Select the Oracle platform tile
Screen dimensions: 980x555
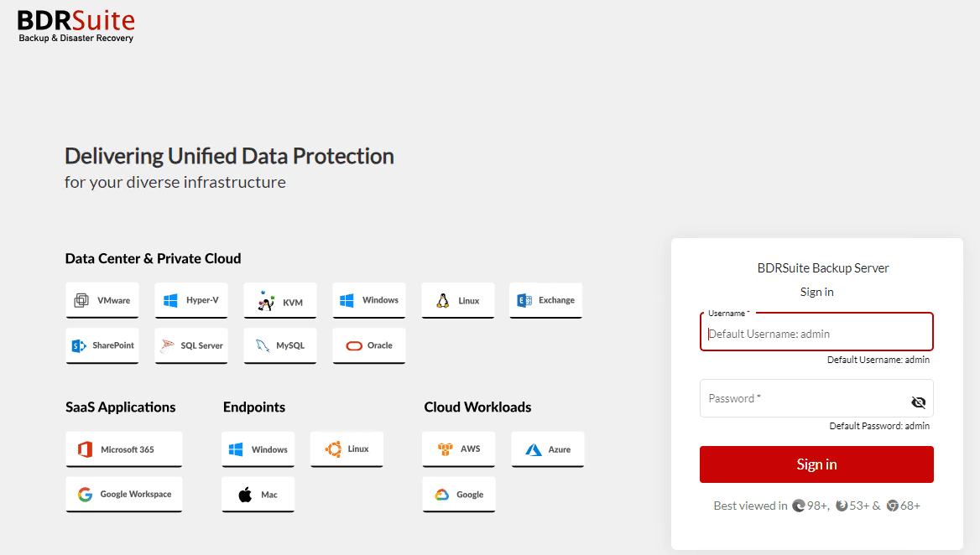pos(368,345)
